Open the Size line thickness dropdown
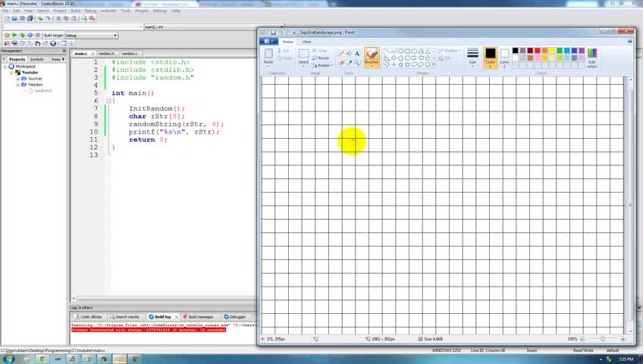The width and height of the screenshot is (643, 364). point(472,57)
